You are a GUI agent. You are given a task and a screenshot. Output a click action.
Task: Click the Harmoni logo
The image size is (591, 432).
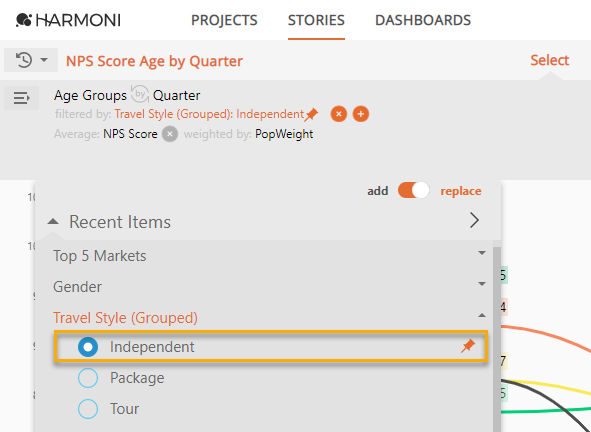68,20
